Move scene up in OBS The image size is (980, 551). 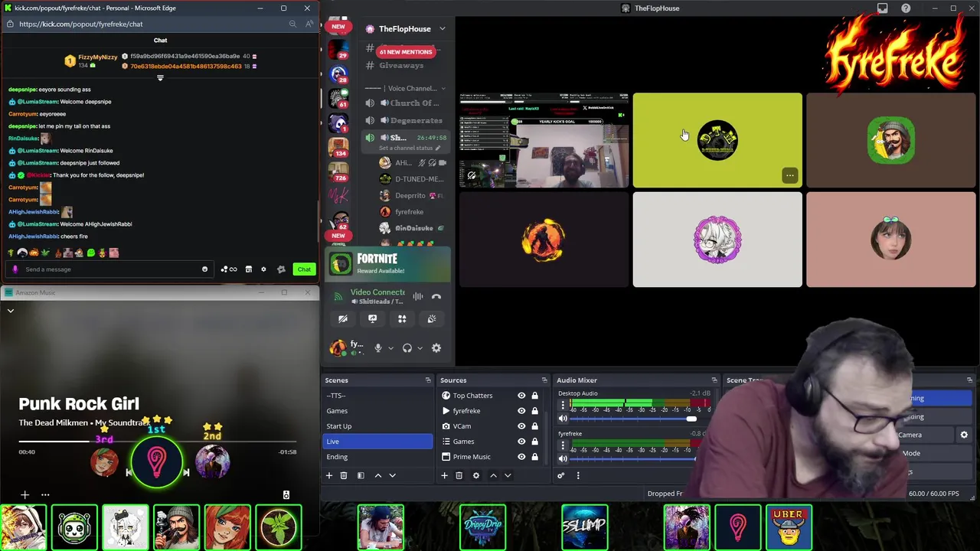pyautogui.click(x=377, y=476)
